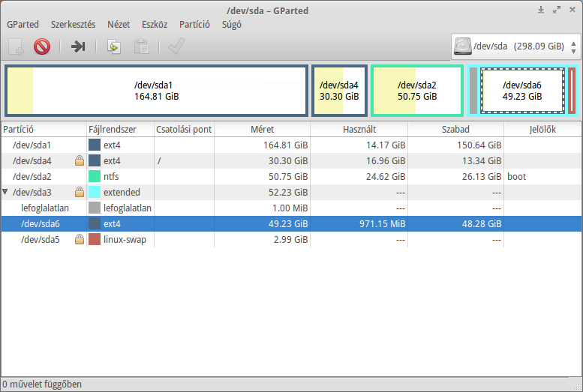Open the Súgó menu
Screen dimensions: 583x392
232,25
